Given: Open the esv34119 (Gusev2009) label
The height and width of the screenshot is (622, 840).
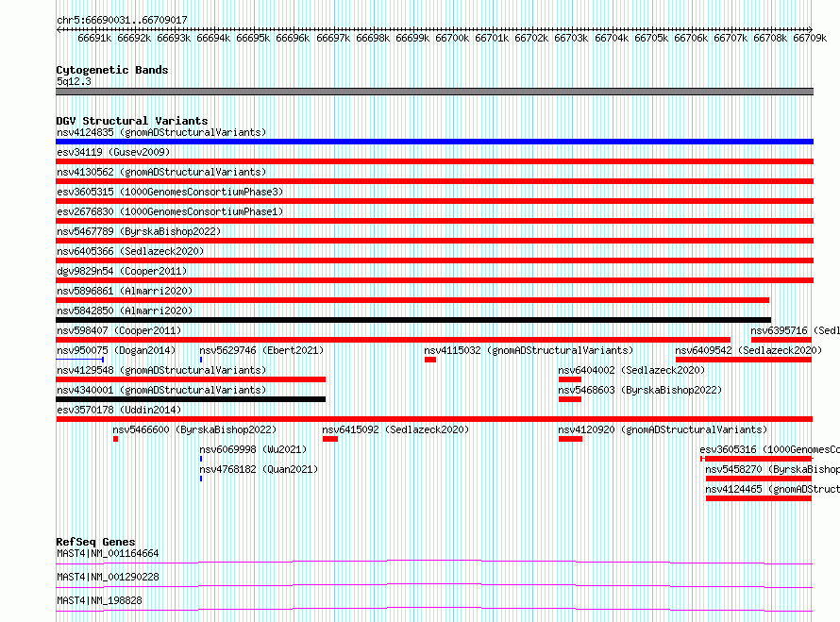Looking at the screenshot, I should click(x=113, y=152).
